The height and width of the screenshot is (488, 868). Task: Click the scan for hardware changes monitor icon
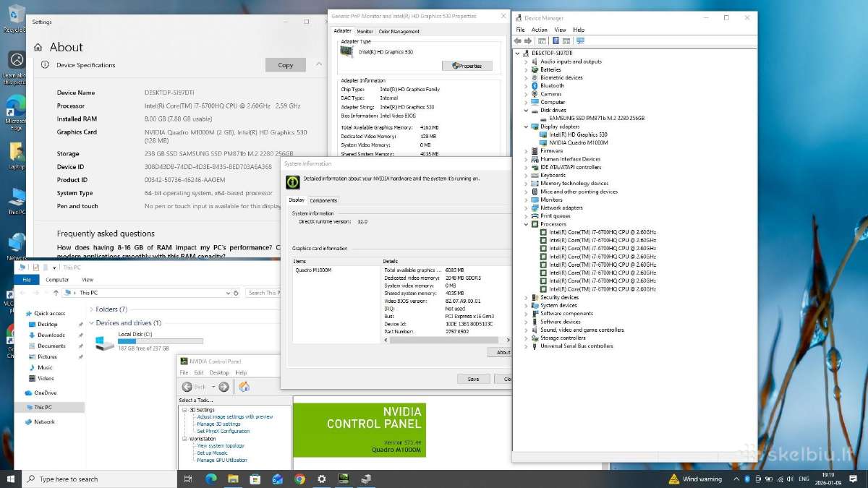(x=580, y=41)
